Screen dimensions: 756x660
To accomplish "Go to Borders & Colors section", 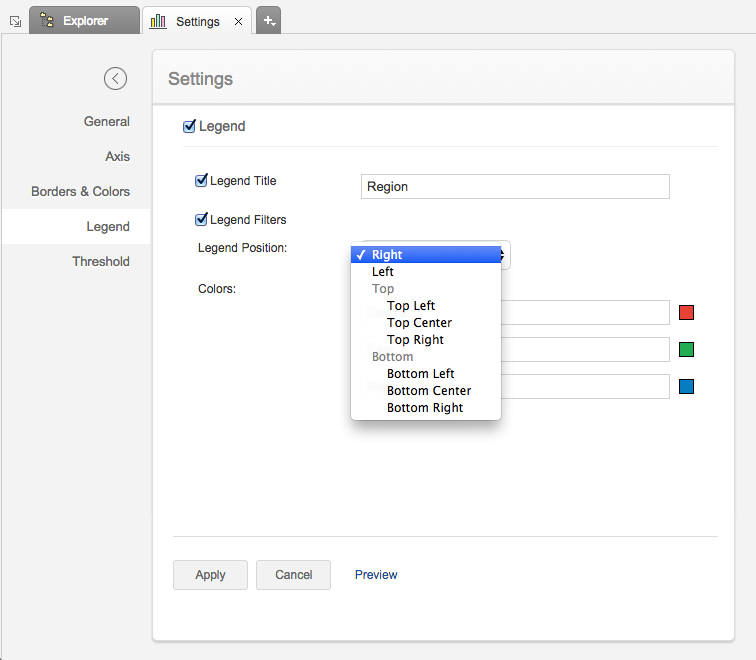I will click(80, 191).
